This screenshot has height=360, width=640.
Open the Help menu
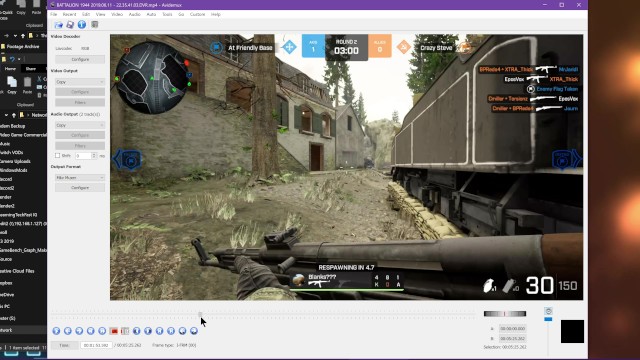pos(216,14)
